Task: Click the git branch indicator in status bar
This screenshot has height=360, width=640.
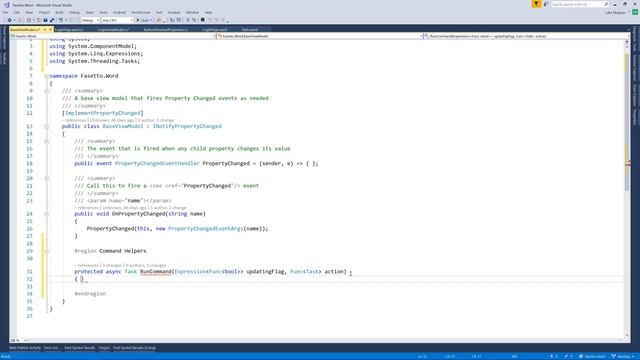Action: click(623, 356)
